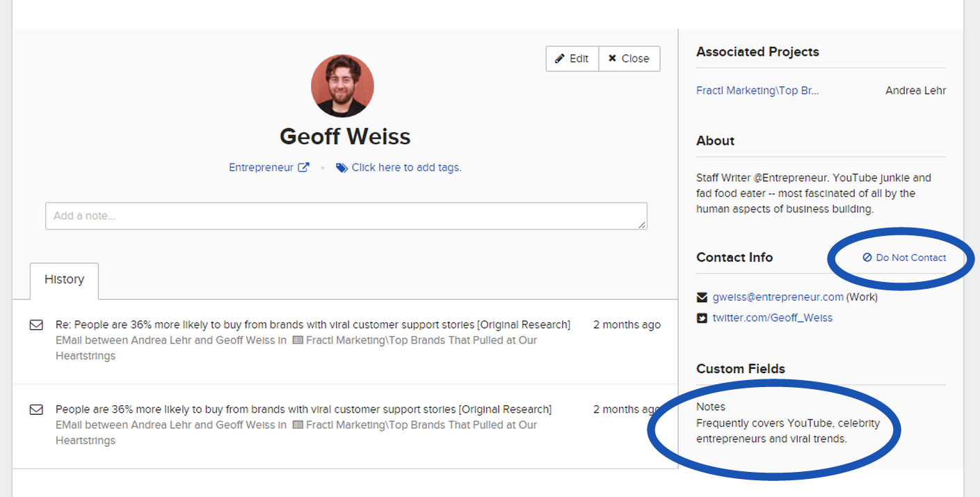Click the Edit button with pencil icon
This screenshot has height=497, width=980.
coord(572,58)
